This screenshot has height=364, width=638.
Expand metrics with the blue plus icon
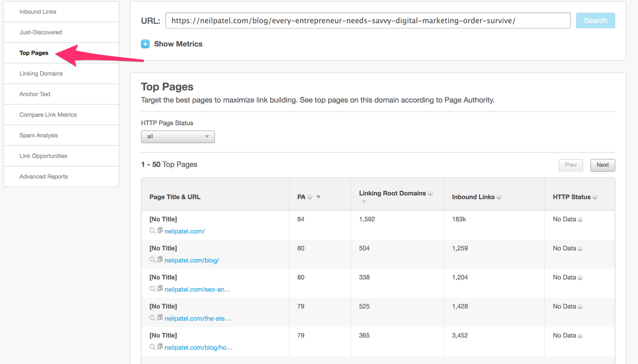pyautogui.click(x=145, y=44)
